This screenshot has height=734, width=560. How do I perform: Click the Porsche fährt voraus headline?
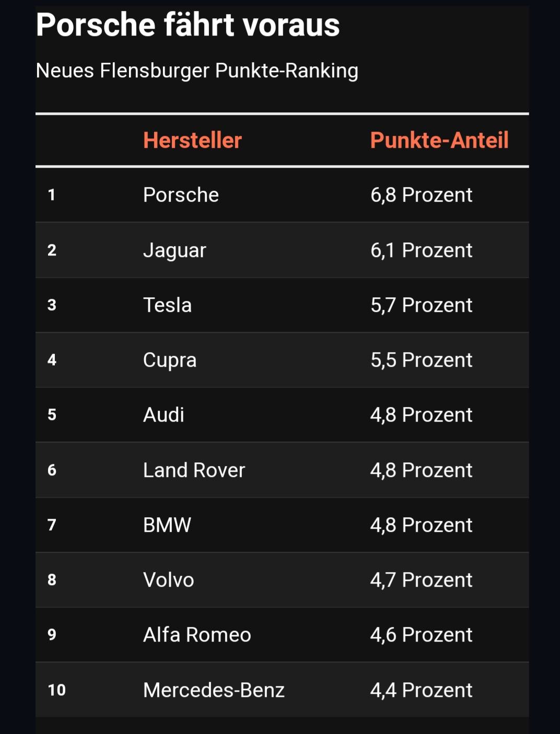[x=188, y=25]
